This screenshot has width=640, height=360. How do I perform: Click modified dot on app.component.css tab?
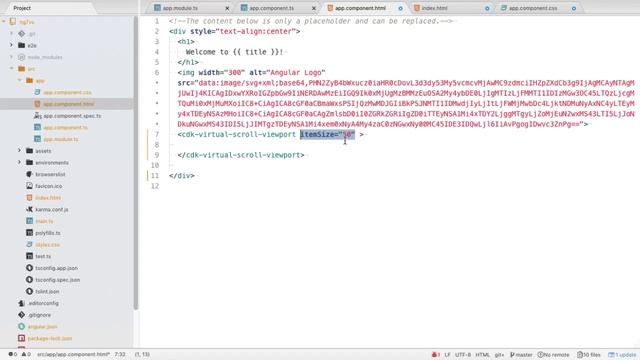(574, 8)
